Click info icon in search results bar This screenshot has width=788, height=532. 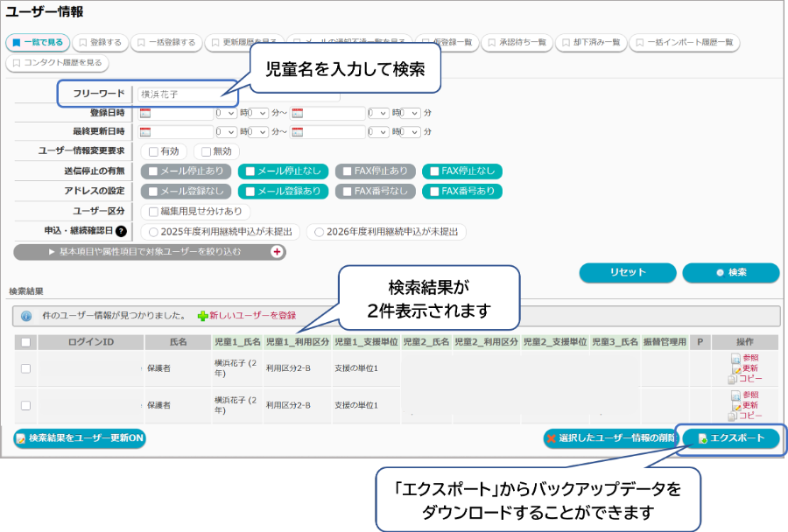click(x=26, y=316)
